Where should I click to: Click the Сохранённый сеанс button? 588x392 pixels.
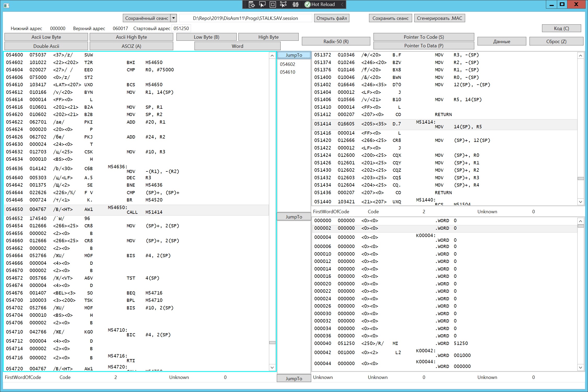click(146, 18)
